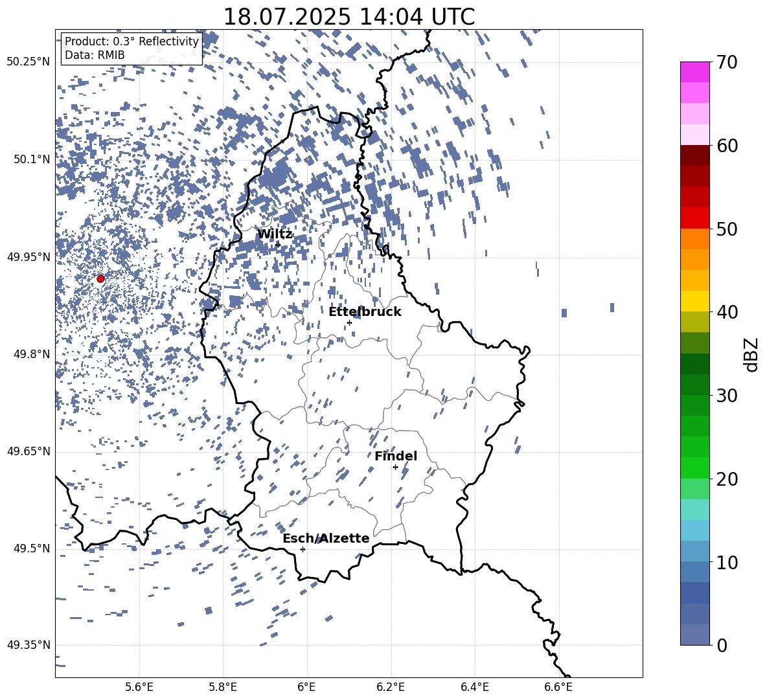Image resolution: width=767 pixels, height=700 pixels.
Task: Pick the dark maroon colorbar swatch just below 60
Action: [694, 155]
